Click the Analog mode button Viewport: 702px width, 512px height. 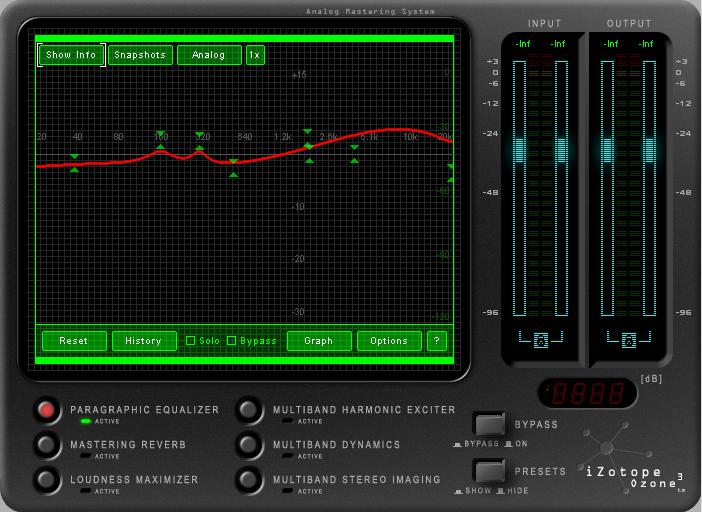[x=209, y=55]
